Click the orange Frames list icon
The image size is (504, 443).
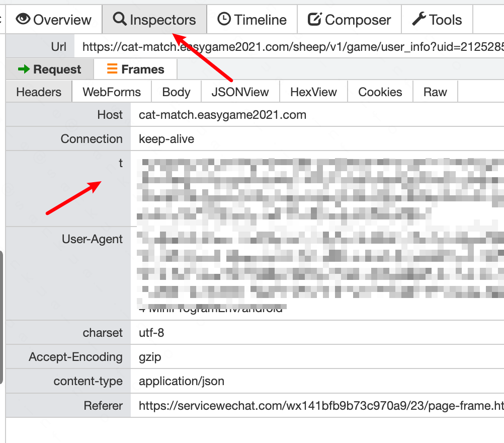[112, 68]
